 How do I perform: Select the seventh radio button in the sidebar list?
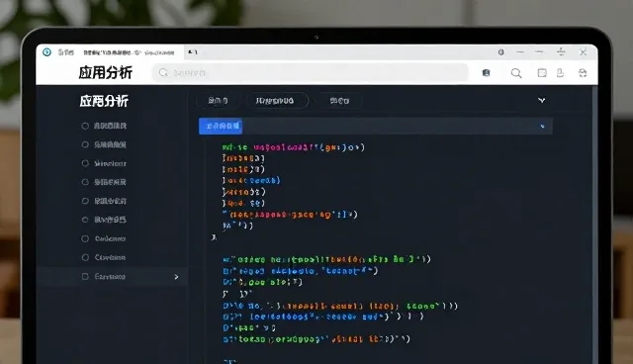[85, 238]
